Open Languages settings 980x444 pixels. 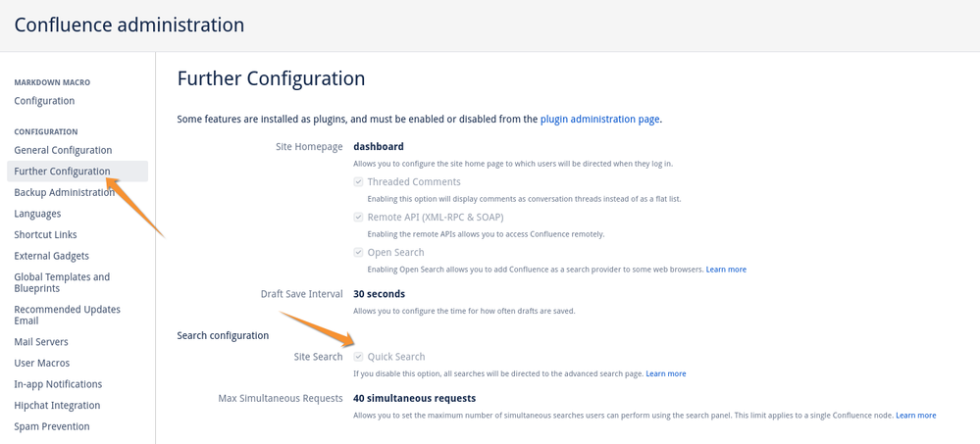tap(37, 214)
